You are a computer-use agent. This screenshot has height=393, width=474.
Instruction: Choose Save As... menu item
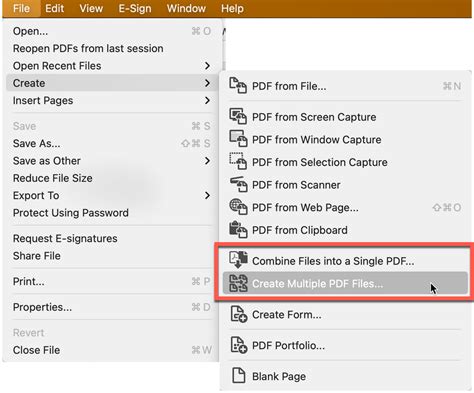pos(112,143)
